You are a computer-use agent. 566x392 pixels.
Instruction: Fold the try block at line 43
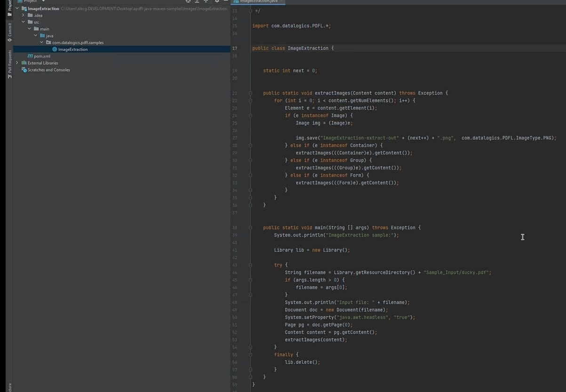[x=250, y=265]
